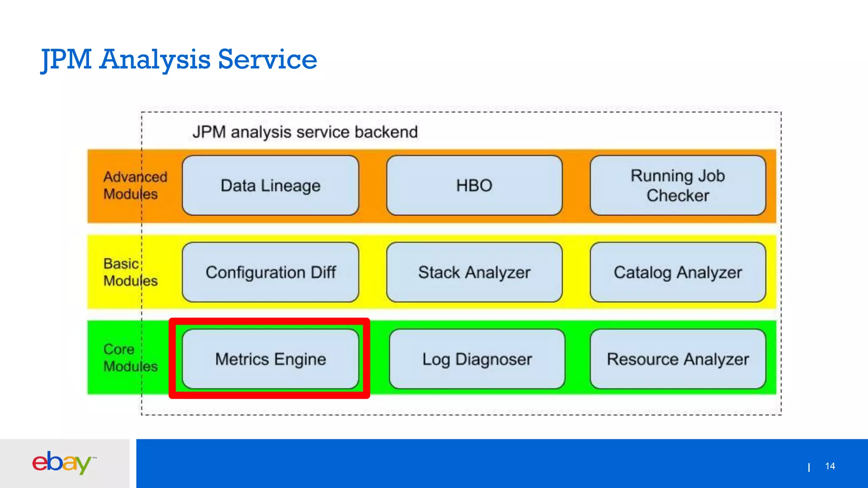Click the 'Core Modules' row label
Viewport: 868px width, 488px height.
(x=131, y=358)
